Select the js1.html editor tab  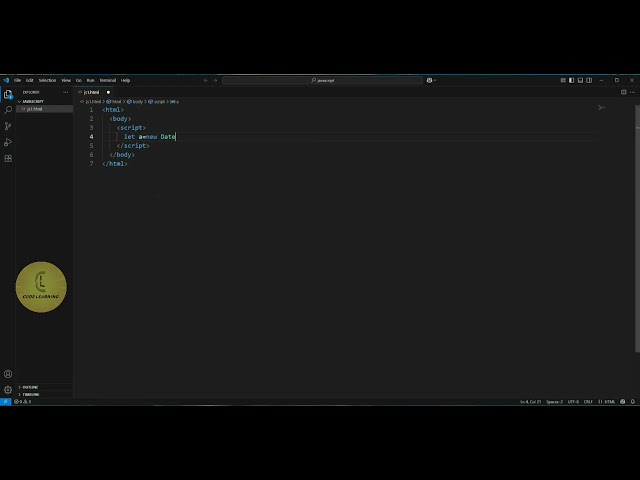[91, 92]
